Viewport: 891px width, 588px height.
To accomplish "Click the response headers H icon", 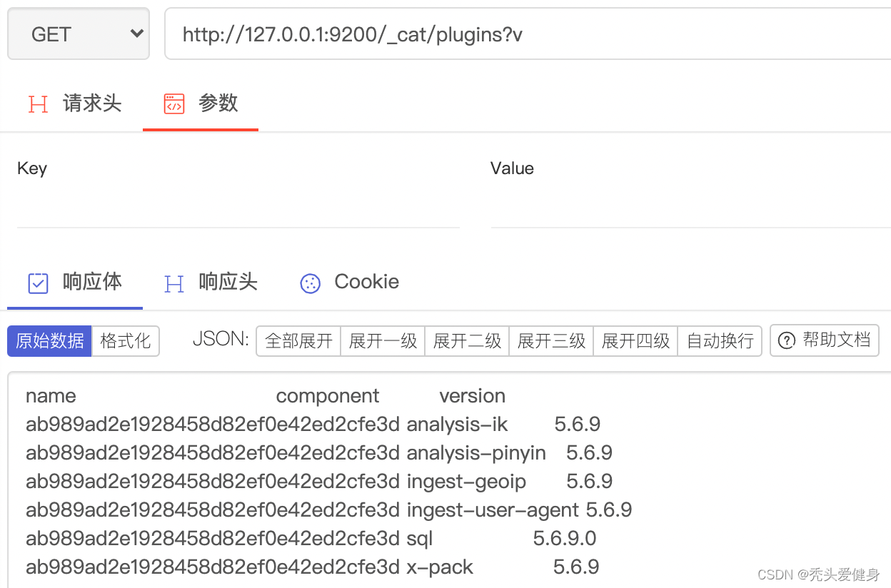I will 174,283.
